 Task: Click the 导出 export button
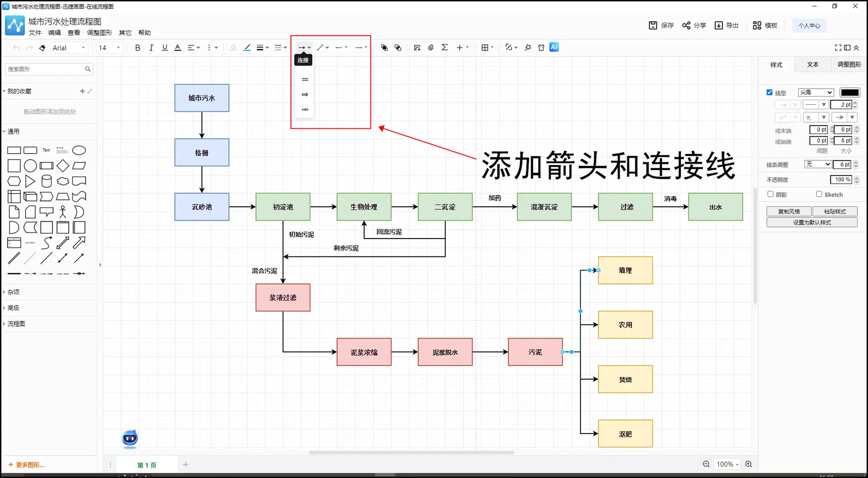[x=727, y=26]
